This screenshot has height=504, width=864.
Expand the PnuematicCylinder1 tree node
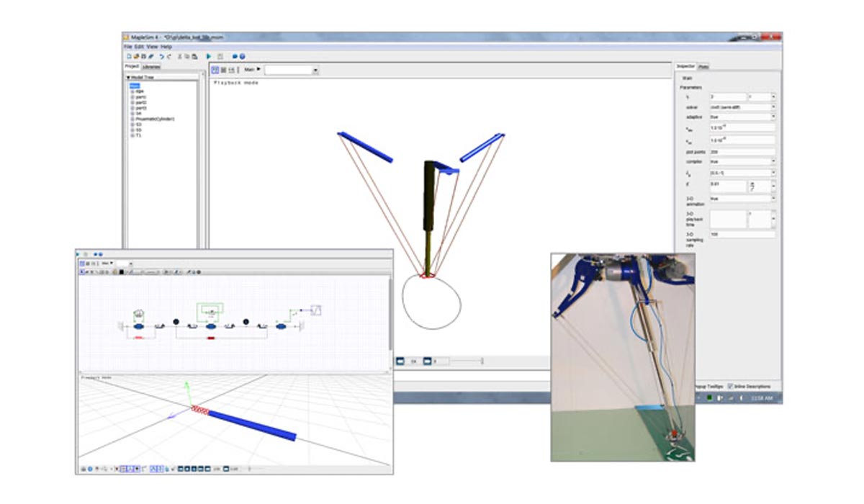click(x=132, y=119)
